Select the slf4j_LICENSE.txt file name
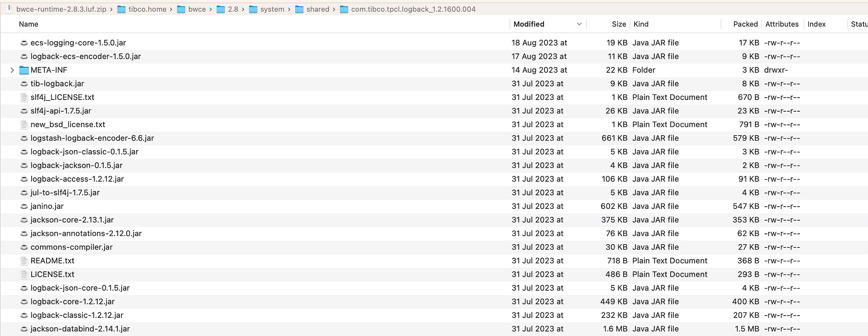 pos(62,97)
